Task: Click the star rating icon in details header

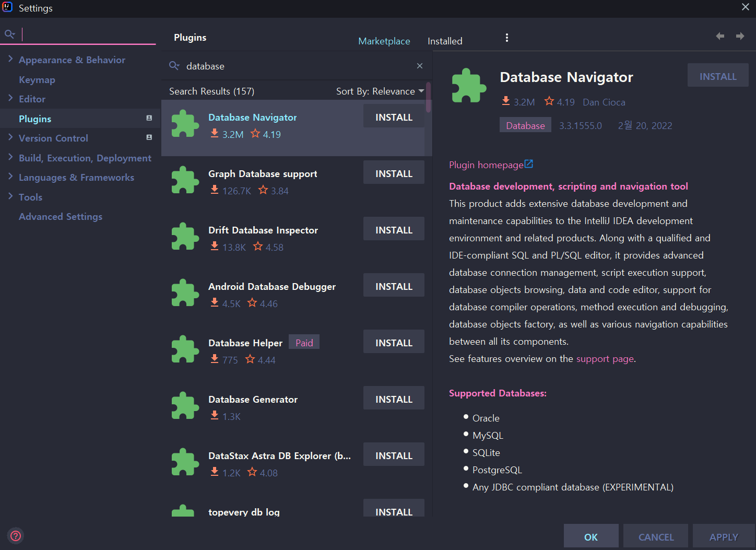Action: point(549,101)
